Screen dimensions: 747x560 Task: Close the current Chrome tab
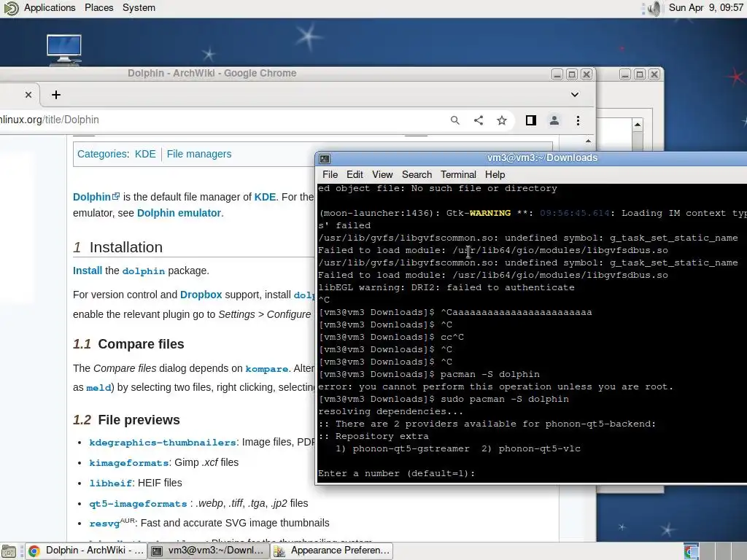click(x=28, y=95)
